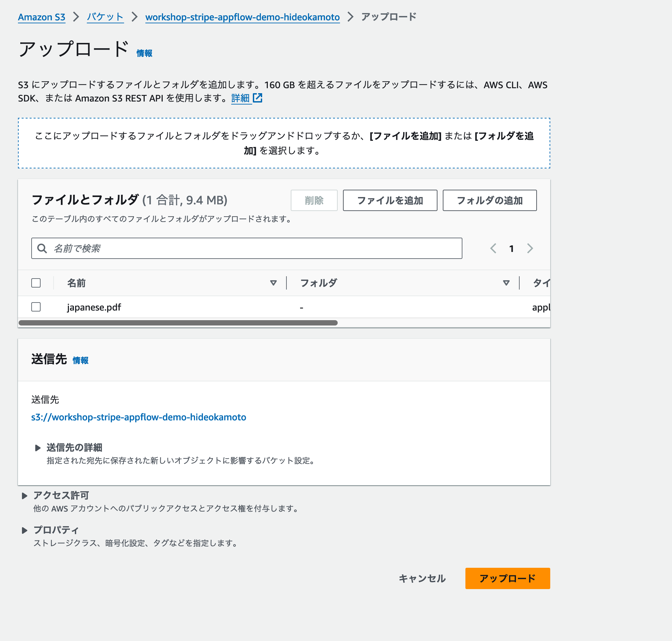
Task: Select the checkbox for japanese.pdf
Action: pos(36,307)
